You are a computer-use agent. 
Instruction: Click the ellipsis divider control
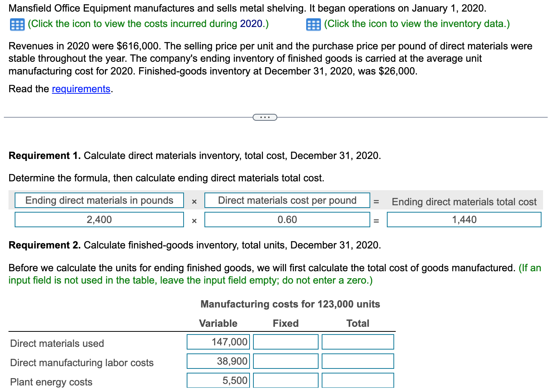point(265,117)
